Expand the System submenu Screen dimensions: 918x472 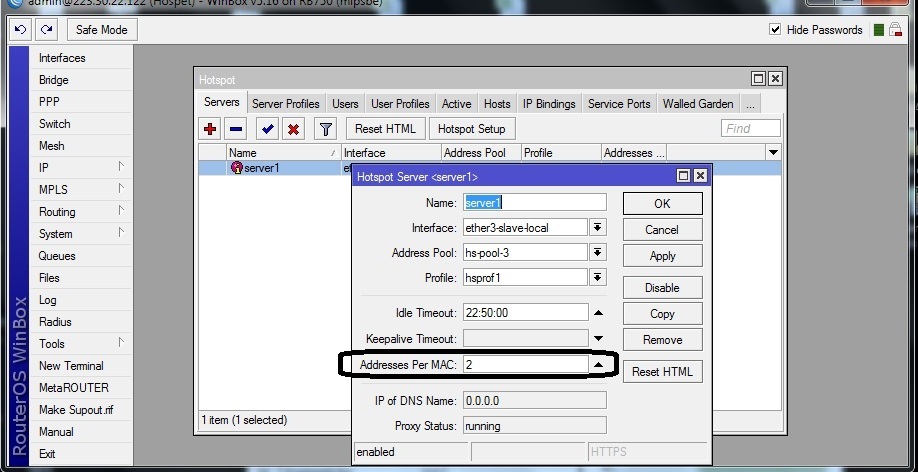point(121,232)
